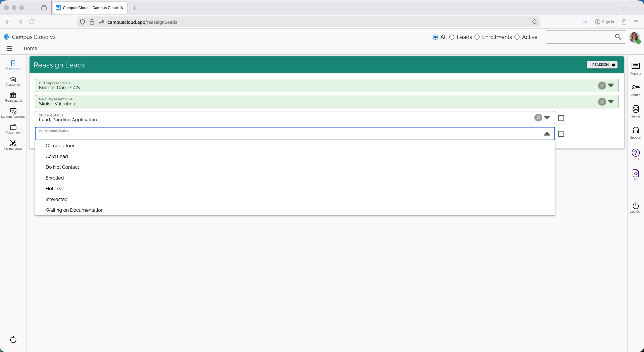Image resolution: width=644 pixels, height=352 pixels.
Task: Choose Hot Lead from the list
Action: pyautogui.click(x=55, y=189)
